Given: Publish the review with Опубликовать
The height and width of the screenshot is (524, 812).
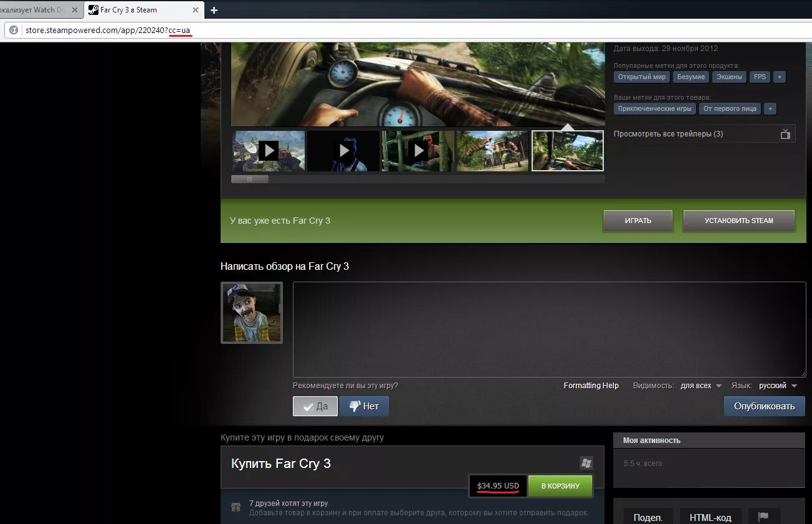Looking at the screenshot, I should 765,406.
